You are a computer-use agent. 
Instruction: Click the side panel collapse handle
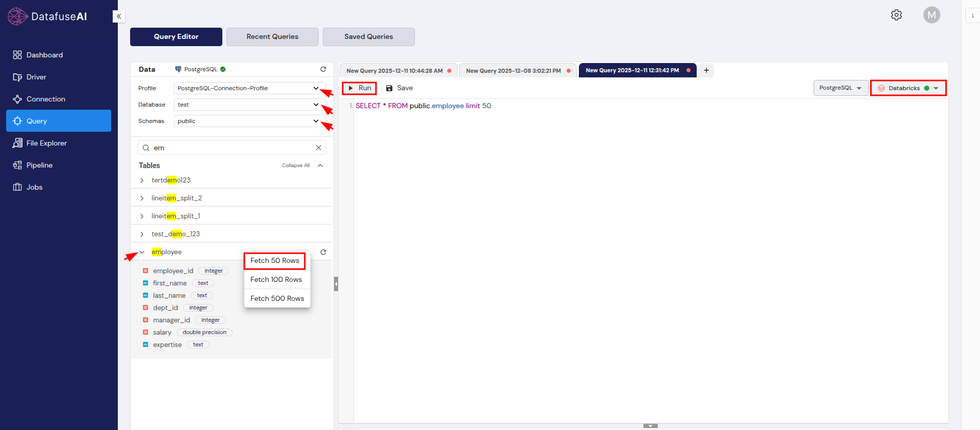coord(336,284)
